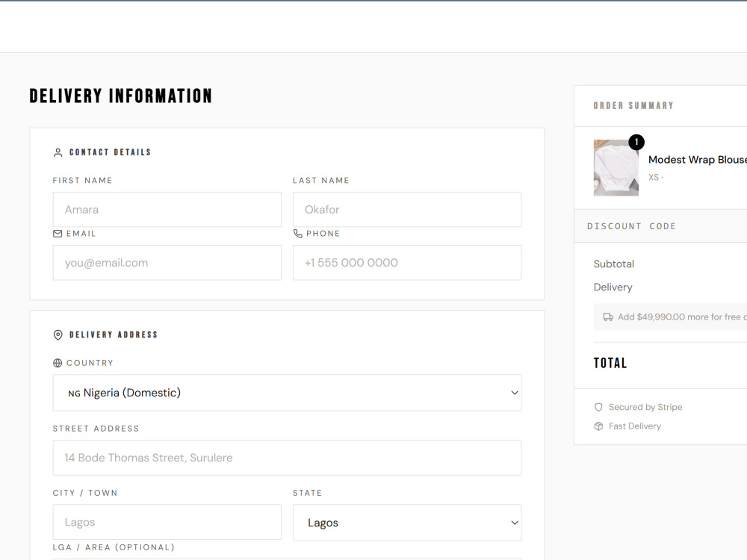Click the person icon beside Contact Details

pos(58,152)
